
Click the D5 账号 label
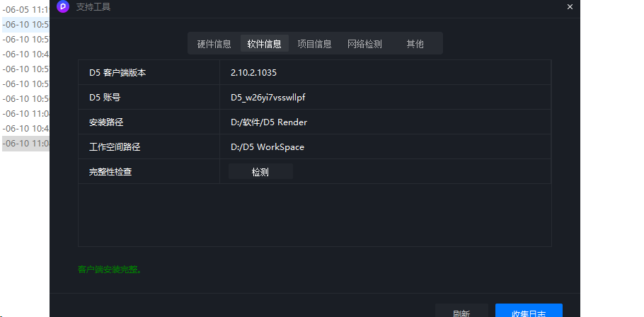click(x=105, y=98)
